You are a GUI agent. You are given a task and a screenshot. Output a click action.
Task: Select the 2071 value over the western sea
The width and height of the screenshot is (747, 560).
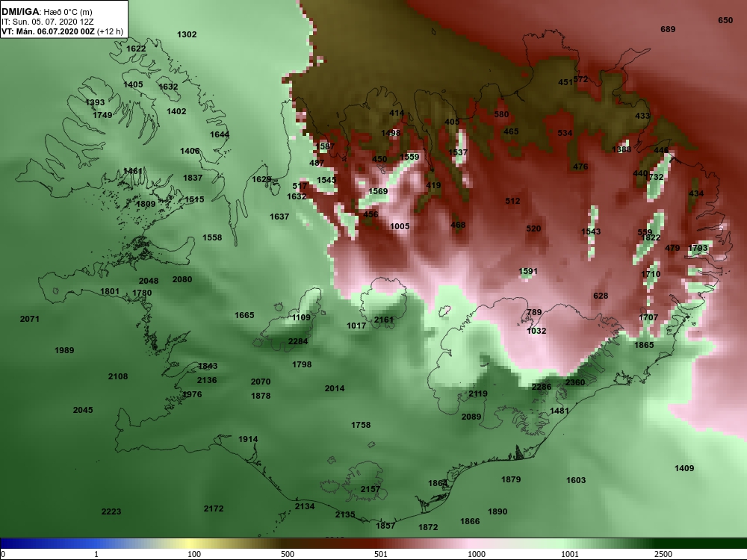coord(30,319)
